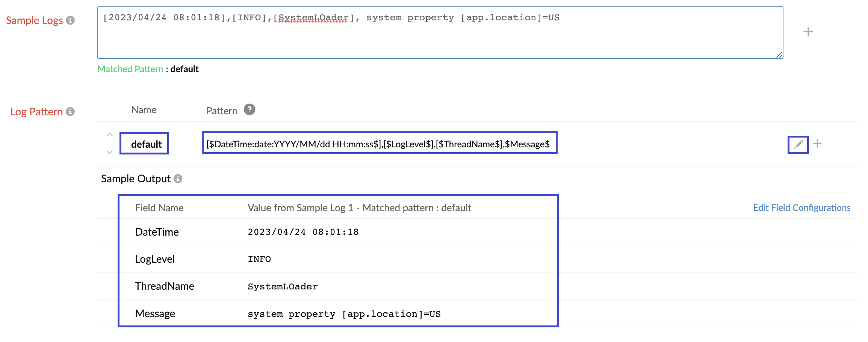Click the SystemLOader value cell

pyautogui.click(x=283, y=286)
